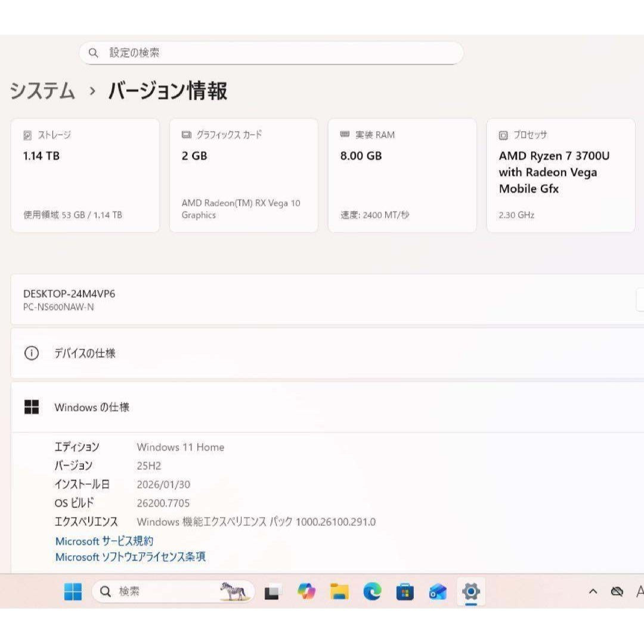Click the magnifier icon in the settings search bar
Screen dimensions: 644x644
click(x=93, y=52)
